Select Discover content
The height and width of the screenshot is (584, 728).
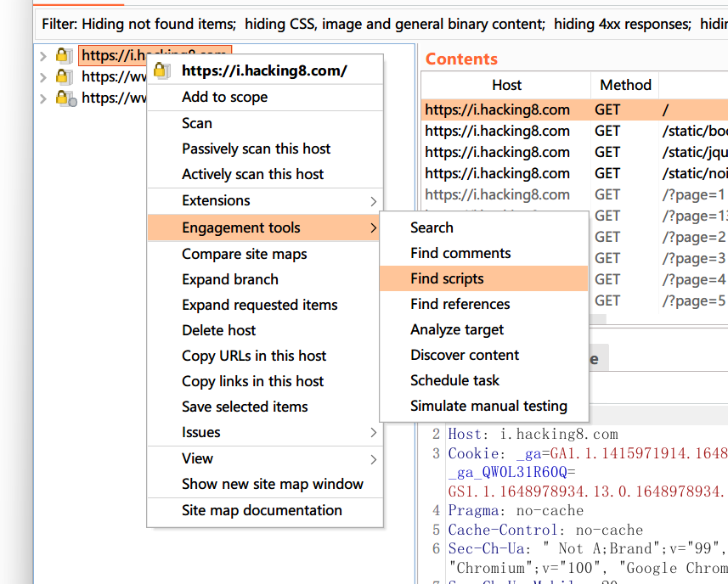484,356
